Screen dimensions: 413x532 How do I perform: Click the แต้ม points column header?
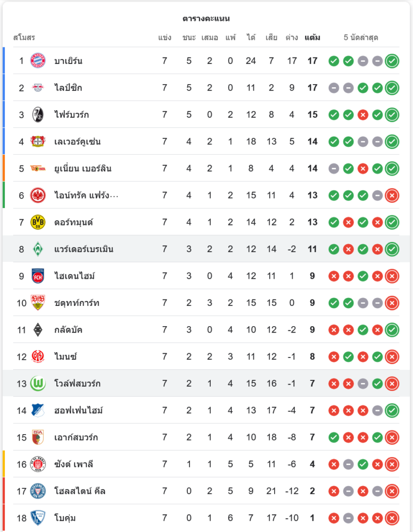pyautogui.click(x=312, y=38)
